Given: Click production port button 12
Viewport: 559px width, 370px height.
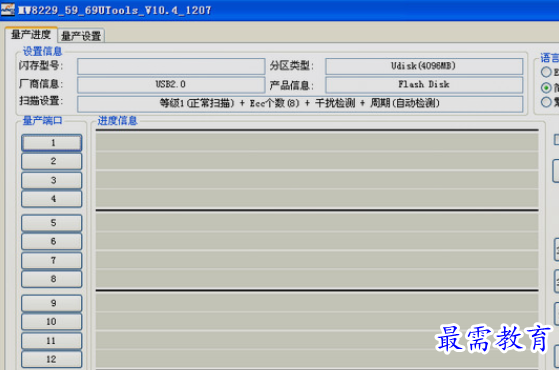Looking at the screenshot, I should click(x=52, y=359).
